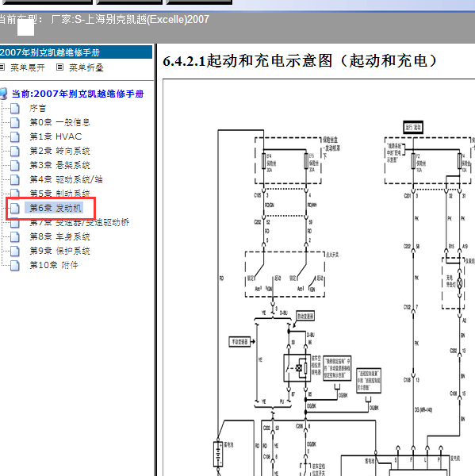The width and height of the screenshot is (475, 476).
Task: Open 第5章 制动系统 chapter
Action: point(59,193)
